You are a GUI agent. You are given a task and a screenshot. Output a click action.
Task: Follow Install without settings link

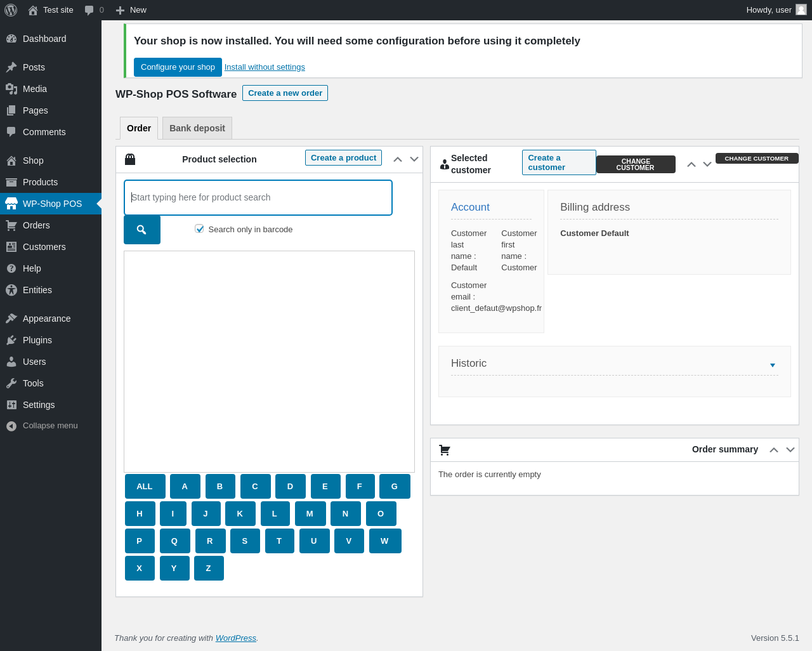(265, 67)
